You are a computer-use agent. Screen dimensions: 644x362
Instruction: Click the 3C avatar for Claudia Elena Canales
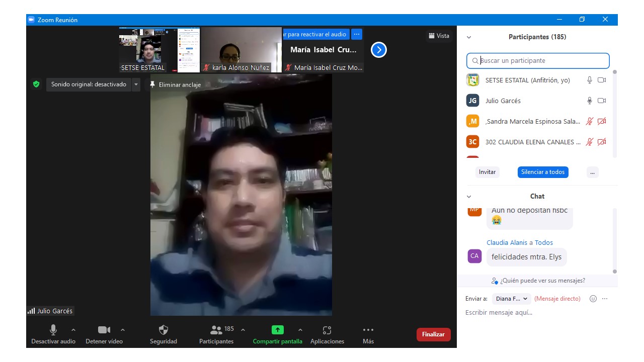point(472,142)
